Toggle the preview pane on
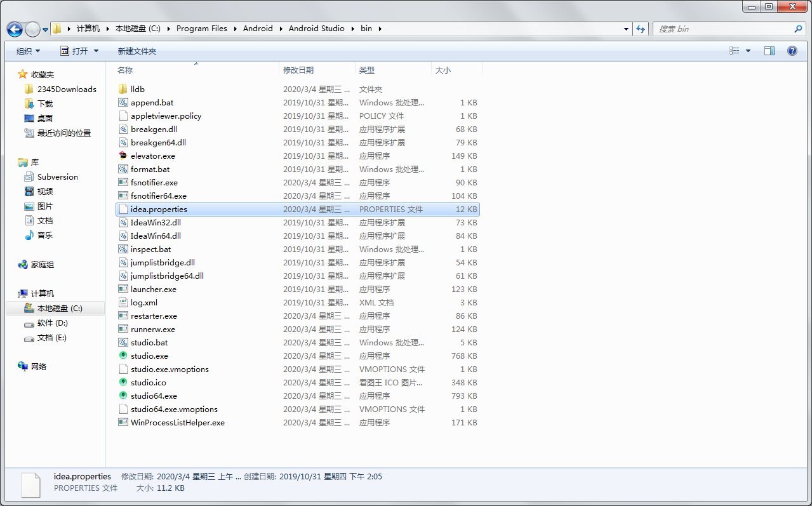 [769, 51]
